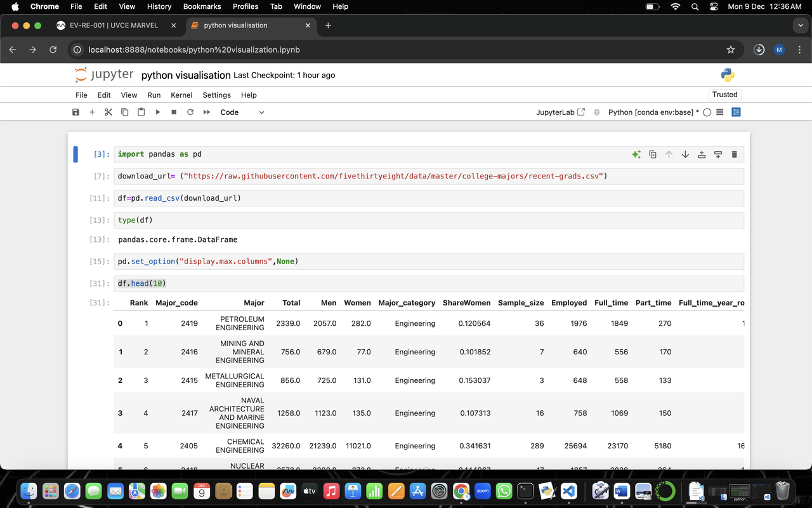
Task: Reload the page in Chrome
Action: coord(53,50)
